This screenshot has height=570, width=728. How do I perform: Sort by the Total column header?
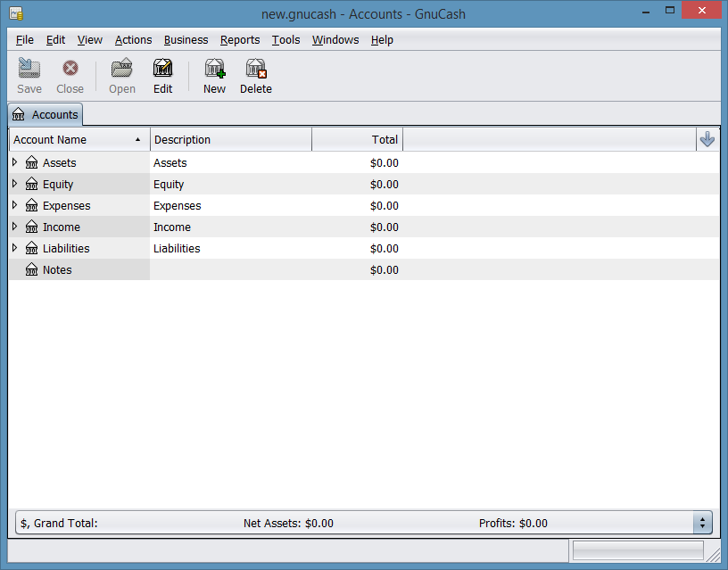pyautogui.click(x=357, y=139)
